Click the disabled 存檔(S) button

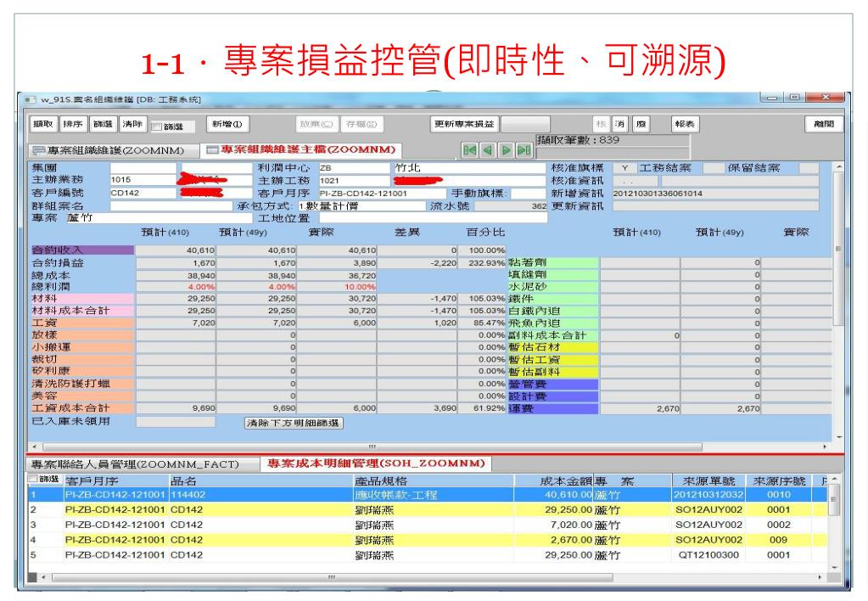click(x=361, y=124)
